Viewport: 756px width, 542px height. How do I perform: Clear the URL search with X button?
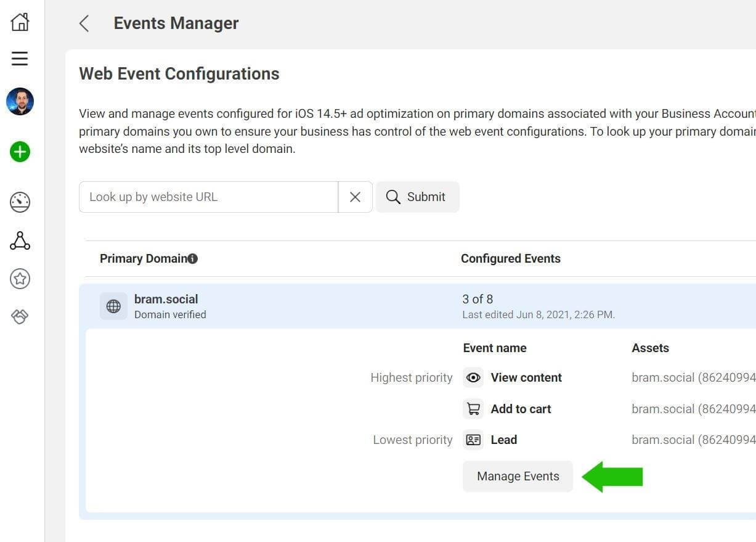[355, 197]
